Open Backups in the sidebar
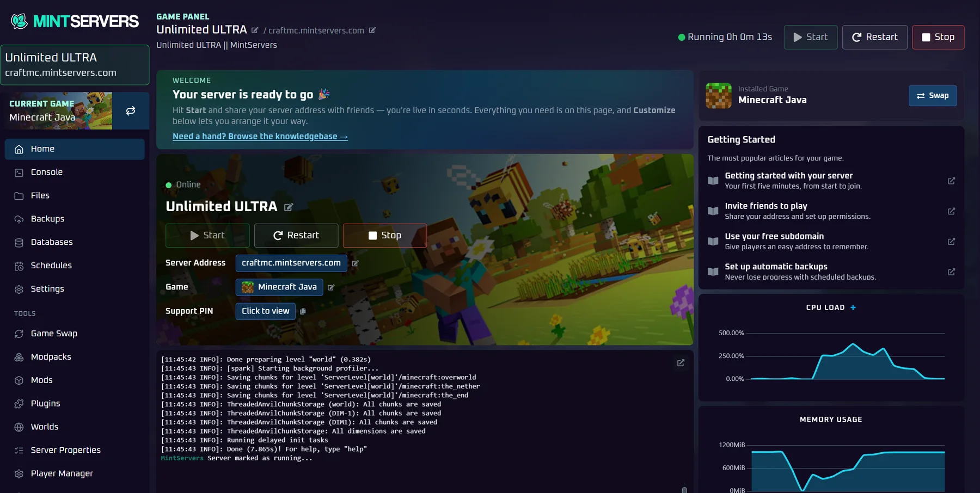 click(75, 219)
